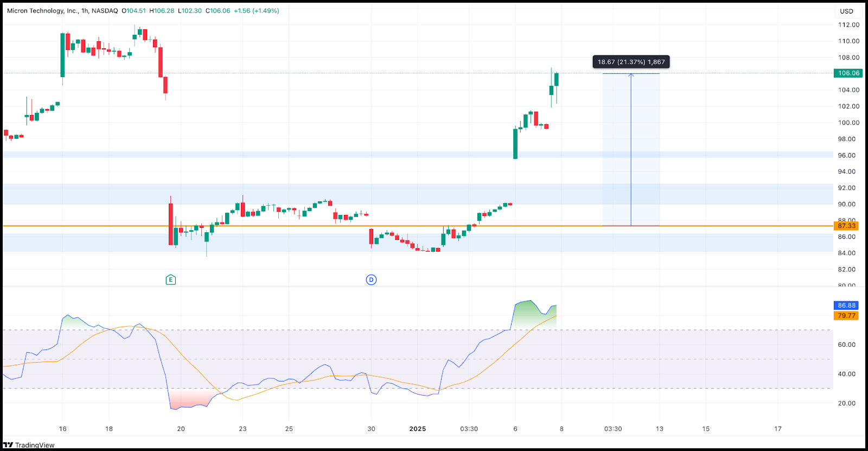Click the dividend D marker icon

371,280
